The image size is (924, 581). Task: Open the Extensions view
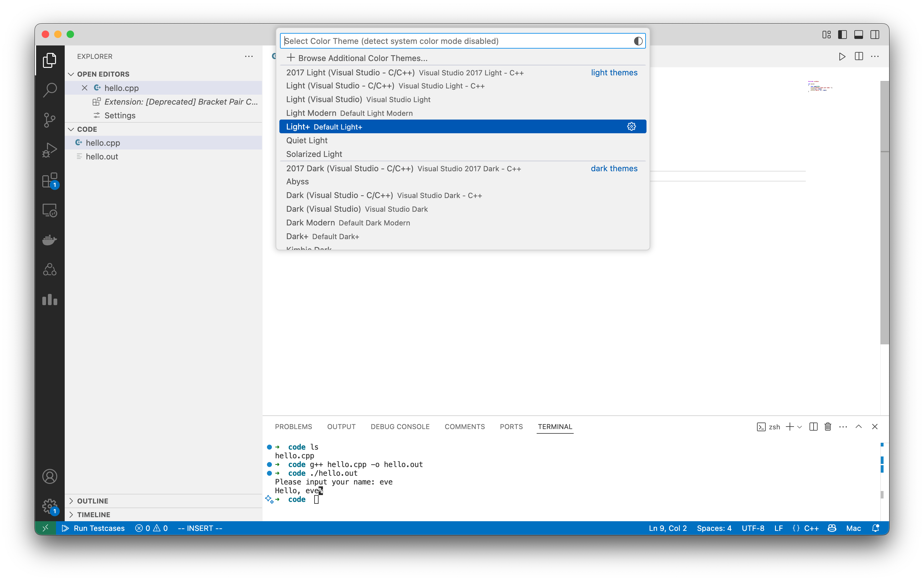[49, 180]
